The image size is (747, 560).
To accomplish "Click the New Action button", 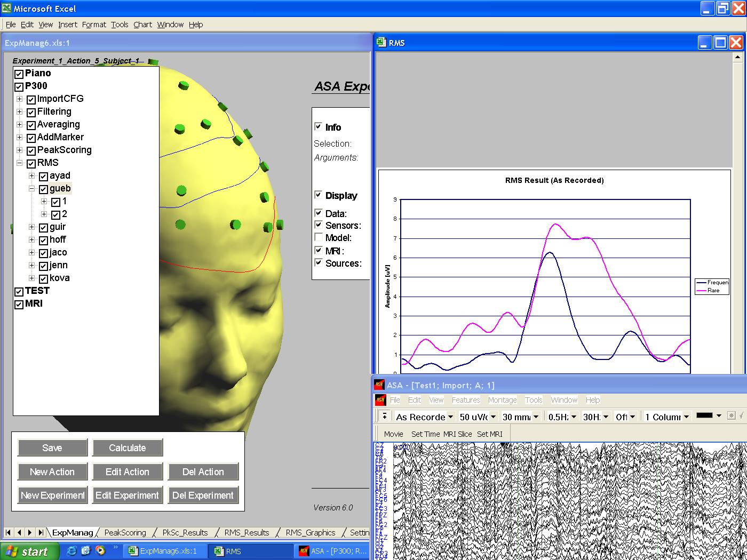I will pos(52,472).
